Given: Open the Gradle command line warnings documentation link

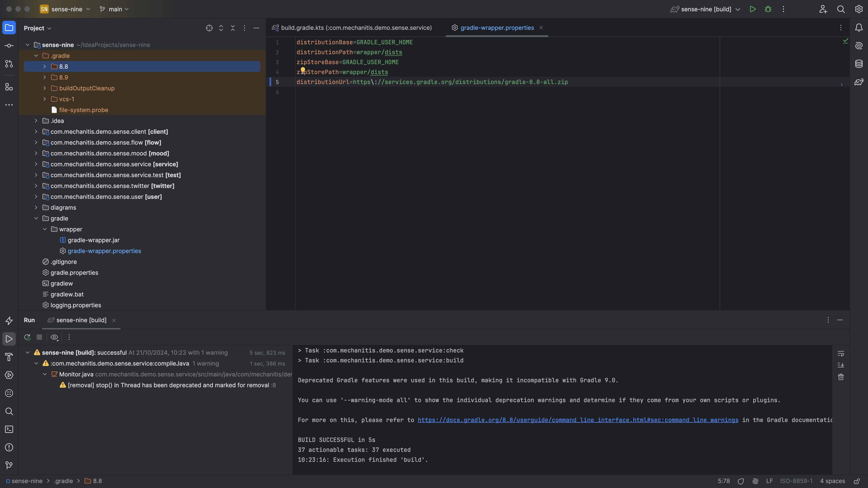Looking at the screenshot, I should [x=578, y=420].
